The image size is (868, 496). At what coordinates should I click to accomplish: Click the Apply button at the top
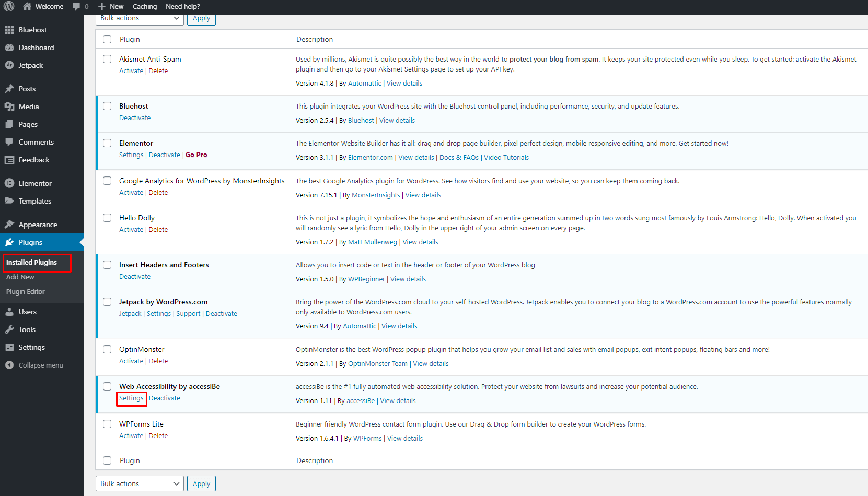pyautogui.click(x=201, y=18)
